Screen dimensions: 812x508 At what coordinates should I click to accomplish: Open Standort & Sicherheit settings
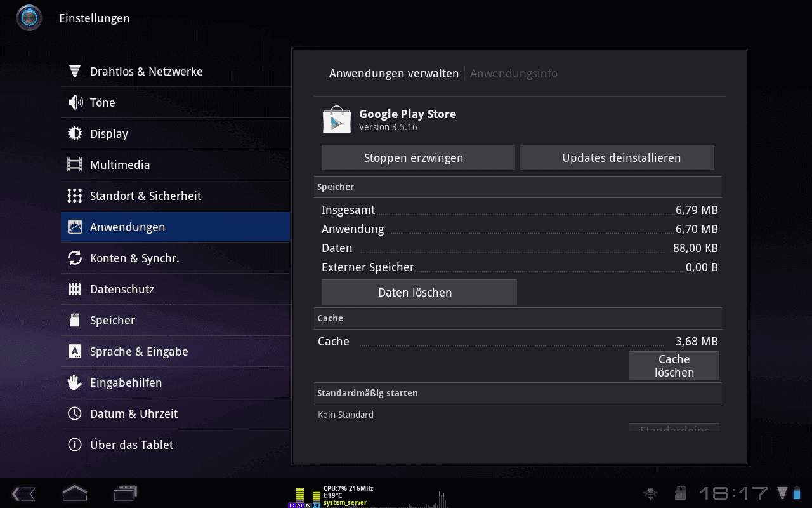176,196
